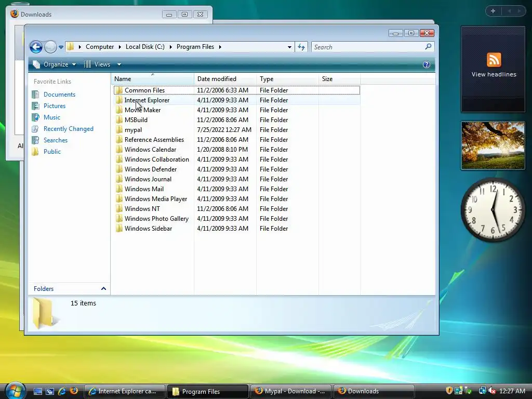532x399 pixels.
Task: Select the Windows Photo Gallery folder
Action: click(156, 219)
